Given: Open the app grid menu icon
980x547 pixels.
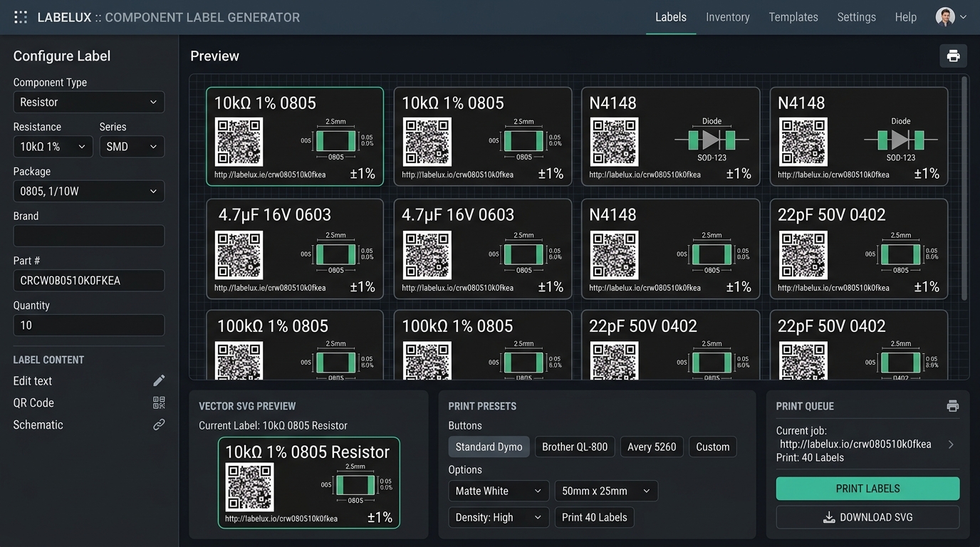Looking at the screenshot, I should 21,17.
